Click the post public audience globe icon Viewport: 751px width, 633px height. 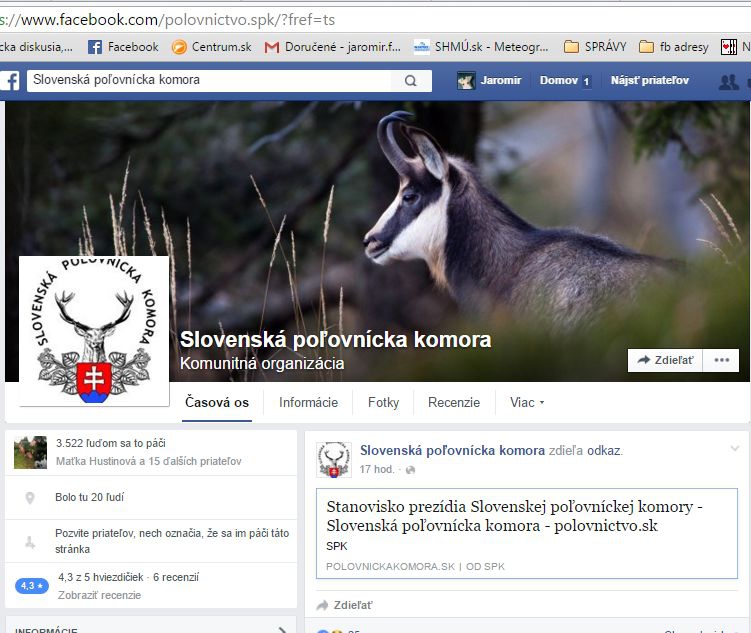410,470
